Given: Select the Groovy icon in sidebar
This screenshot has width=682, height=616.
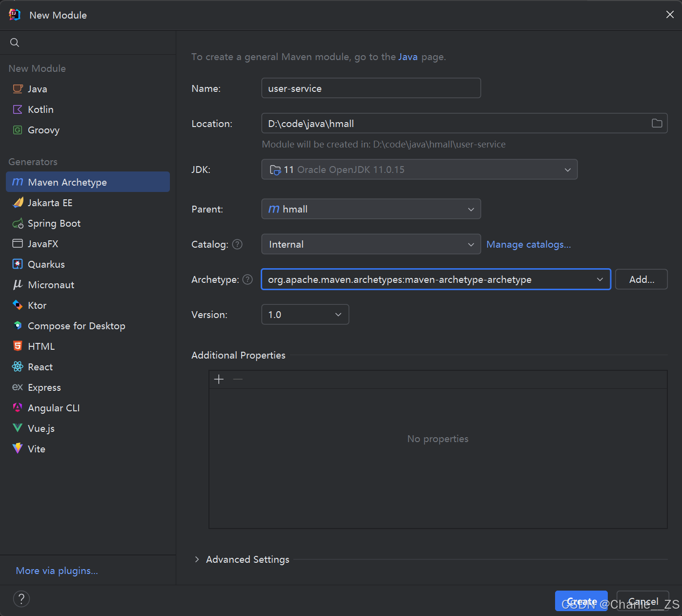Looking at the screenshot, I should click(x=18, y=130).
